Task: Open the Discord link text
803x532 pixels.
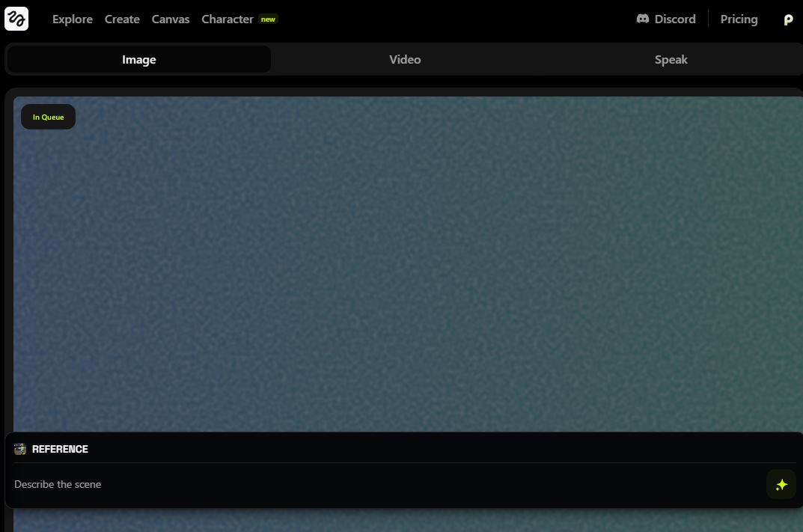Action: tap(674, 19)
